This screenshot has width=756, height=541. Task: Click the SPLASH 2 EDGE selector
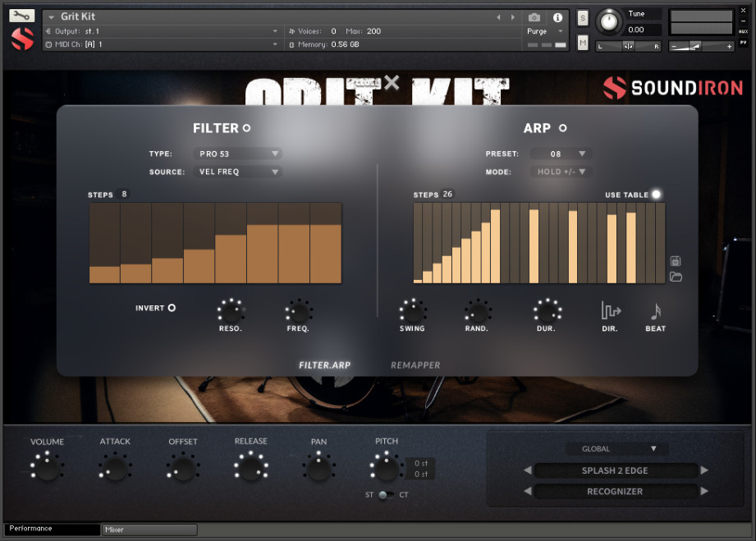click(615, 470)
